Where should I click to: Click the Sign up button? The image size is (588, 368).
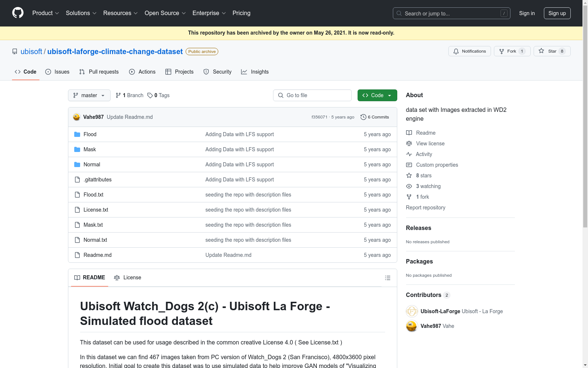click(x=557, y=13)
